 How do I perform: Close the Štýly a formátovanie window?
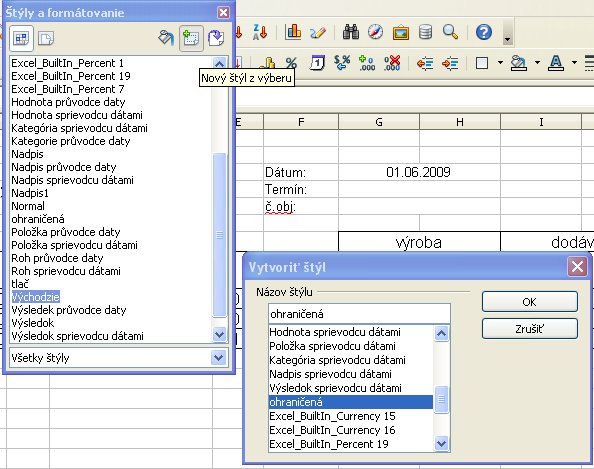tap(224, 13)
